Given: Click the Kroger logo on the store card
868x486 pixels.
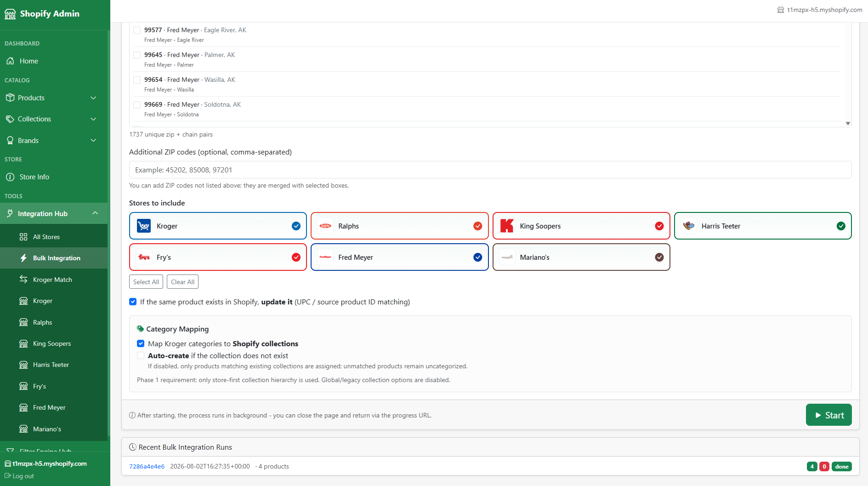Looking at the screenshot, I should click(x=144, y=226).
